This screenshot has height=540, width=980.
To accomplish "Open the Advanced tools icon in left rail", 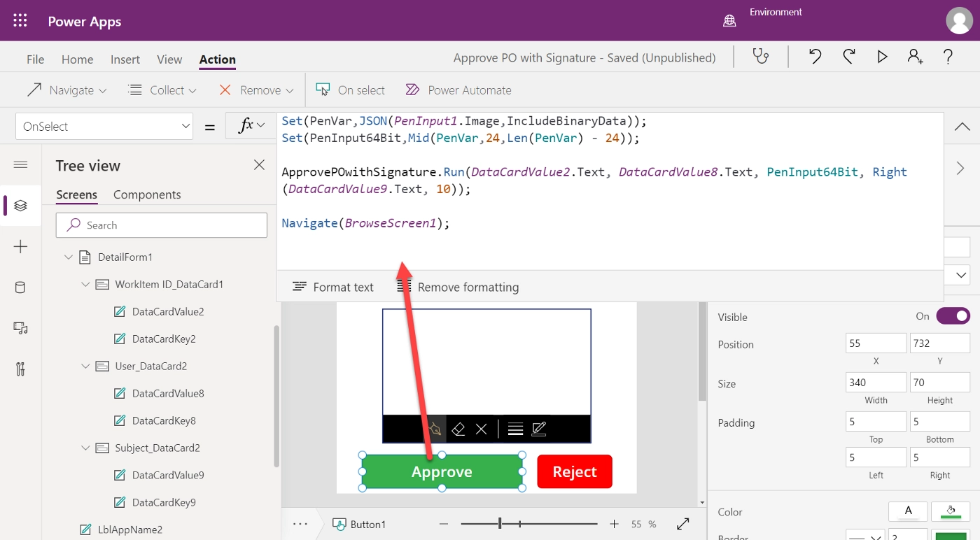I will 20,369.
